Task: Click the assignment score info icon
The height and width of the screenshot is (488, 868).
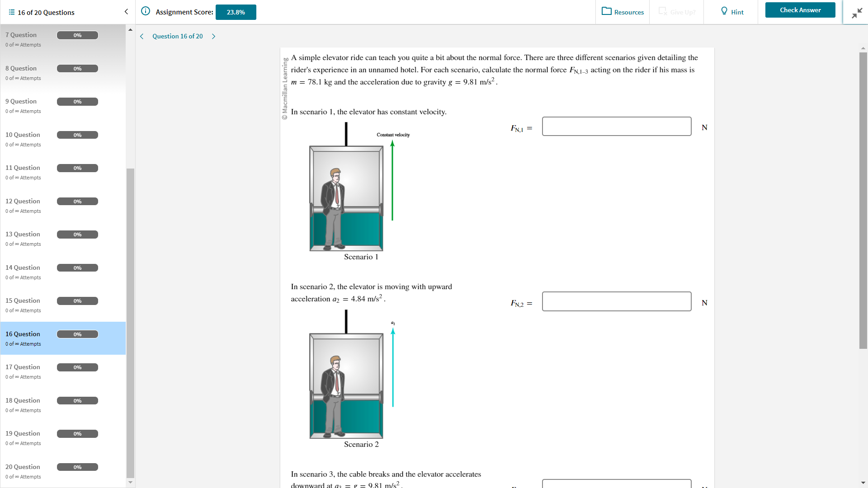Action: tap(146, 11)
